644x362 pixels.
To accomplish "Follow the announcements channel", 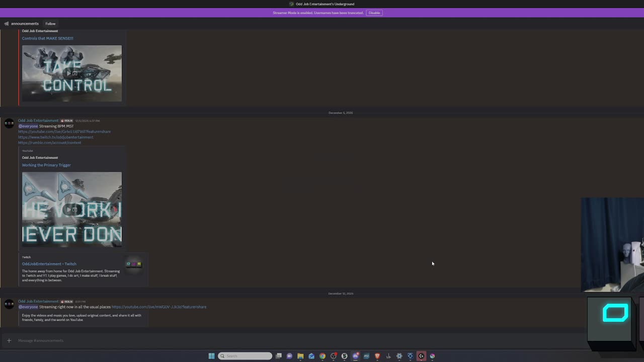I will click(x=50, y=24).
